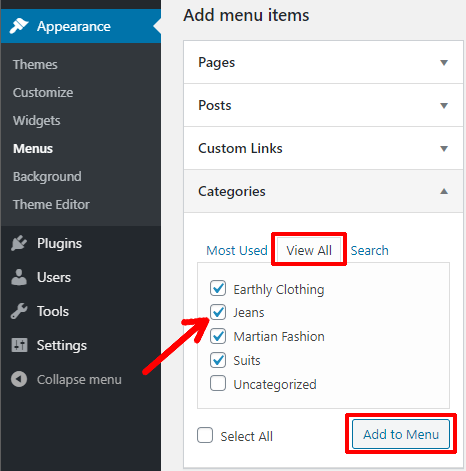Expand the Pages panel arrow
The width and height of the screenshot is (466, 471).
coord(444,63)
